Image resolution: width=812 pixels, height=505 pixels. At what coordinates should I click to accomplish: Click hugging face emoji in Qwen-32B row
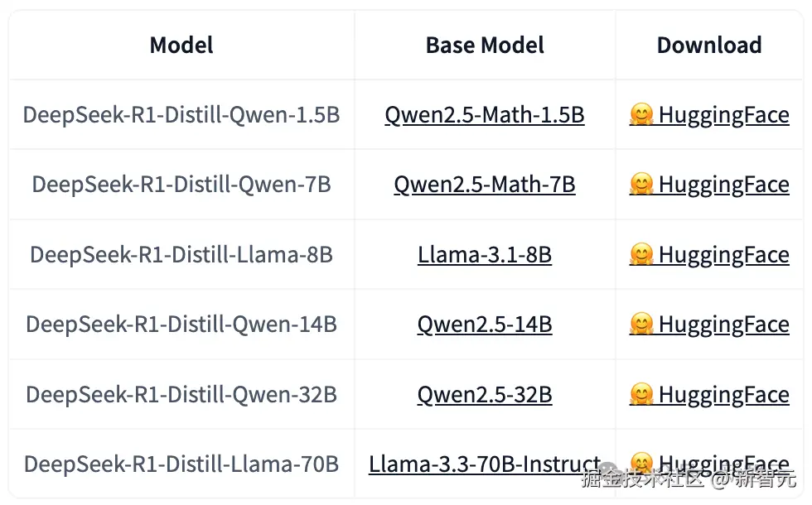(x=642, y=394)
